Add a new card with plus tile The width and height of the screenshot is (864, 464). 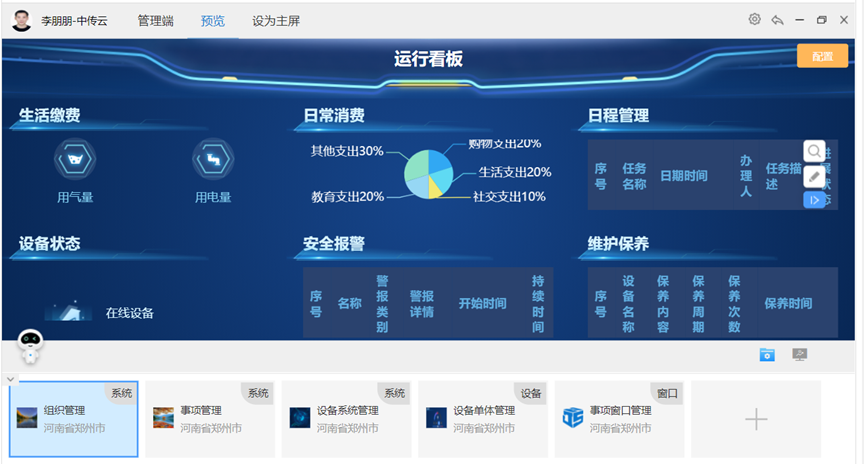(x=756, y=419)
